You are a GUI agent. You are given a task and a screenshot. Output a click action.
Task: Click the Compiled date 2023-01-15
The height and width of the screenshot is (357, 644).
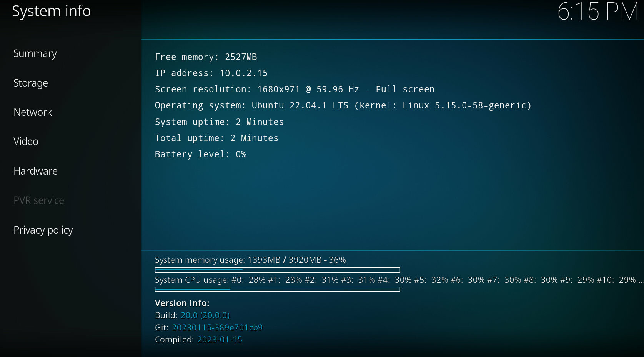coord(220,340)
